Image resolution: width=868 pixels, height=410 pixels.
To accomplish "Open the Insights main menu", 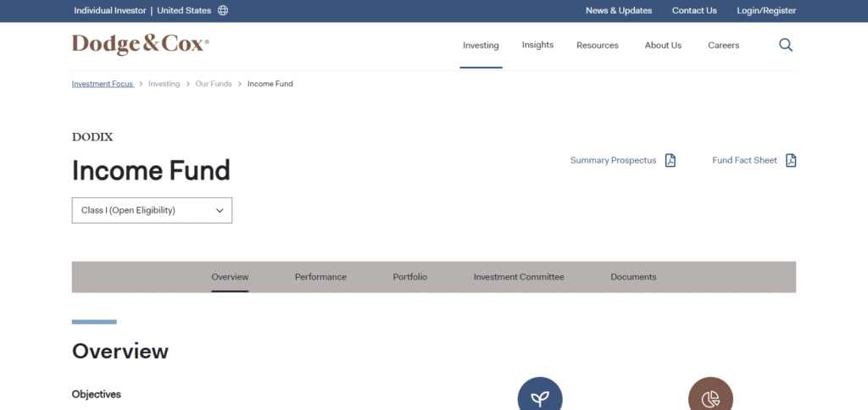I will click(537, 45).
